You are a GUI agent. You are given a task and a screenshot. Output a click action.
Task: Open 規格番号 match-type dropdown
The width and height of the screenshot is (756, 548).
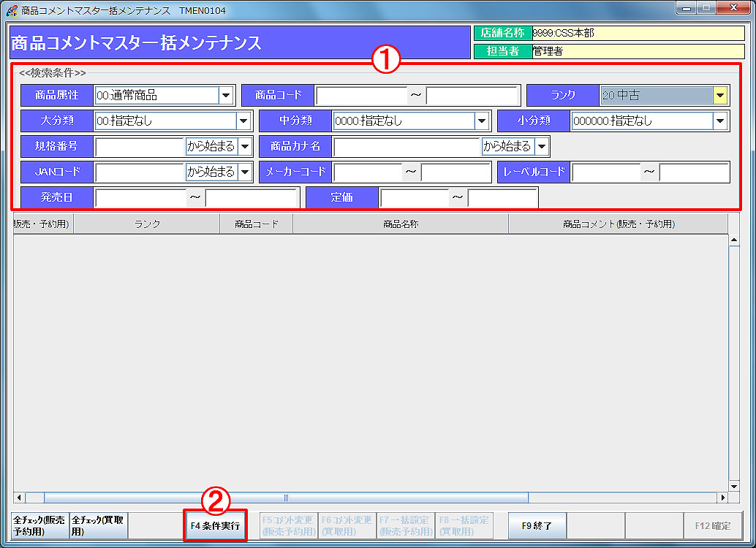tap(245, 146)
